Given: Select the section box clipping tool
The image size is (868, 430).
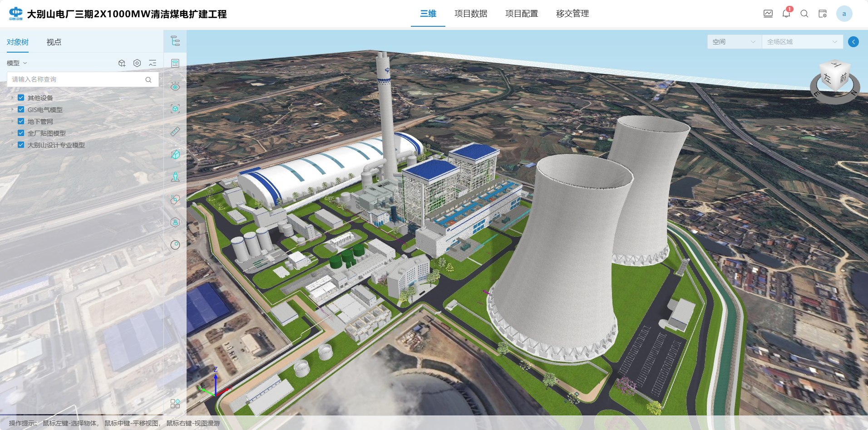Looking at the screenshot, I should 175,154.
